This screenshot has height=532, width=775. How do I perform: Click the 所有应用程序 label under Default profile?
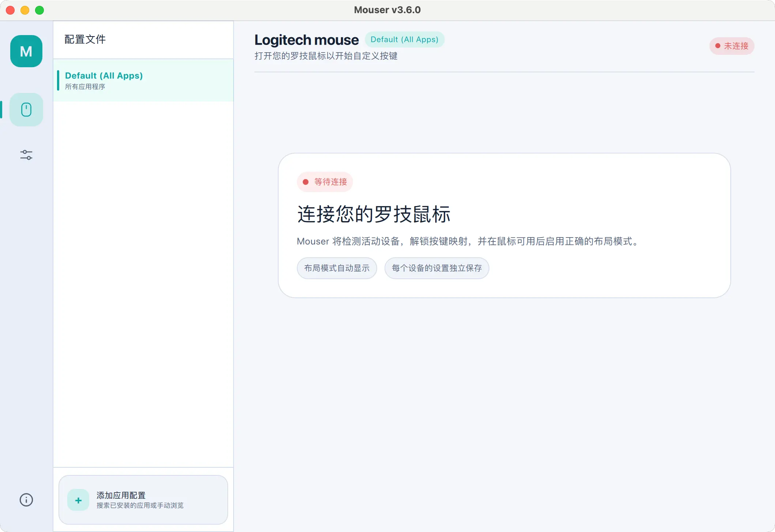coord(85,87)
